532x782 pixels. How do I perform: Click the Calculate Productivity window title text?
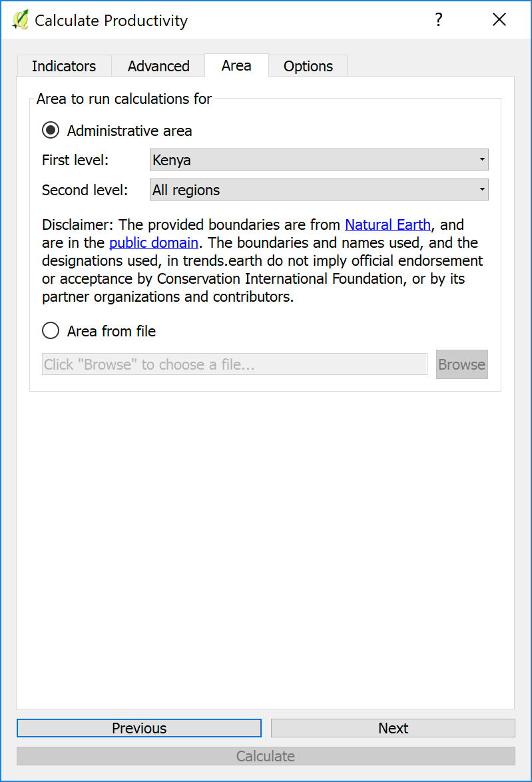111,21
